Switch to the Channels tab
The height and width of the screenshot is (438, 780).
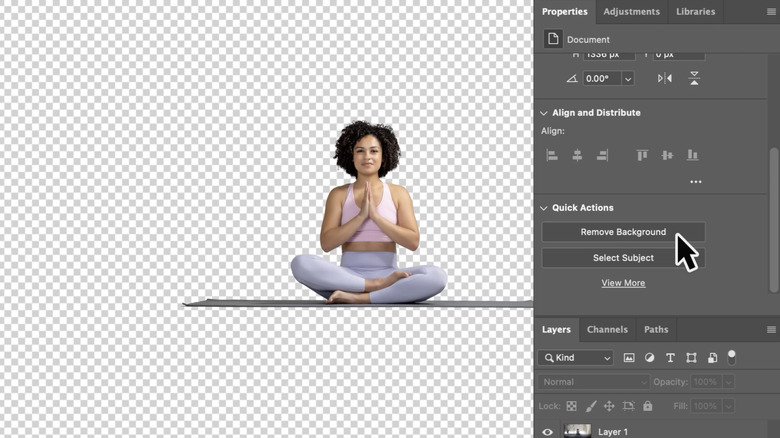point(607,329)
